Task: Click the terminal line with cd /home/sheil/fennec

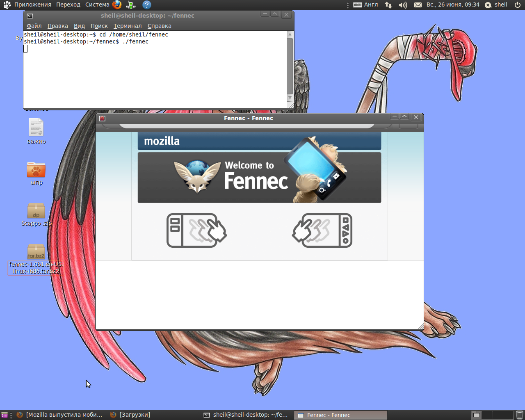Action: point(96,34)
